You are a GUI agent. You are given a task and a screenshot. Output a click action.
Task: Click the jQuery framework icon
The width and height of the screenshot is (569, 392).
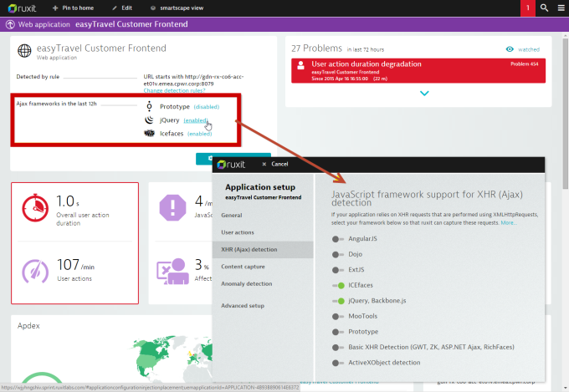tap(149, 120)
